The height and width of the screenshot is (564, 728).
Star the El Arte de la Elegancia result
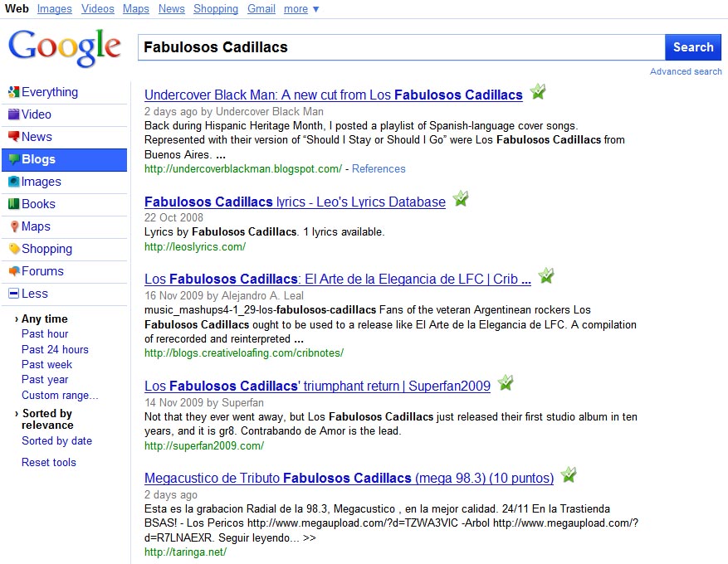[546, 275]
